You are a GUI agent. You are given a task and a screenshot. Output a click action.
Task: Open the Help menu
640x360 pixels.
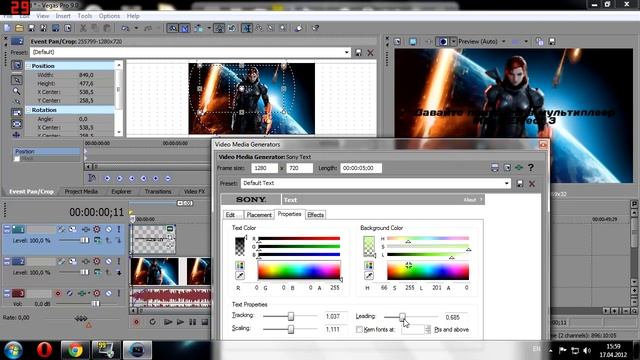[133, 16]
